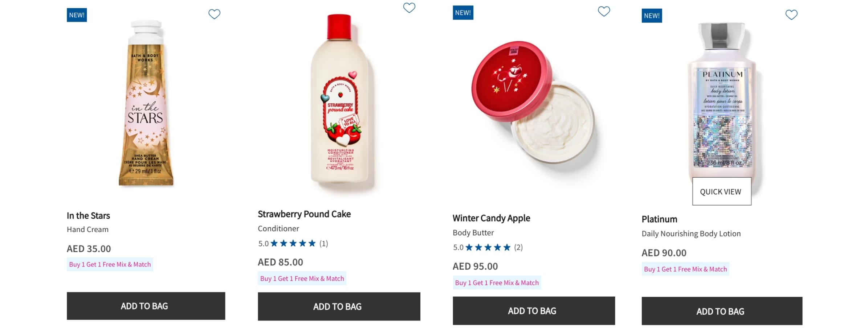Open Strawberry Pound Cake bottle image

pos(340,102)
